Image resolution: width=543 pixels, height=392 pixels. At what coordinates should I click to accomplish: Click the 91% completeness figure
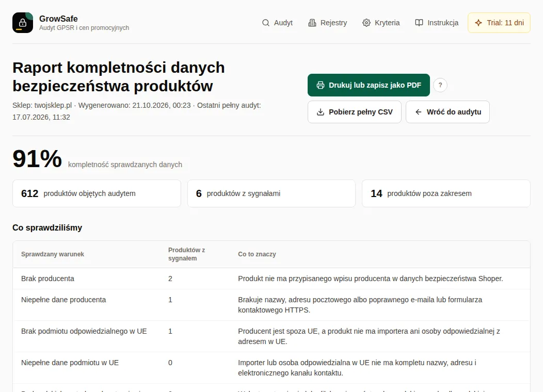(x=37, y=159)
